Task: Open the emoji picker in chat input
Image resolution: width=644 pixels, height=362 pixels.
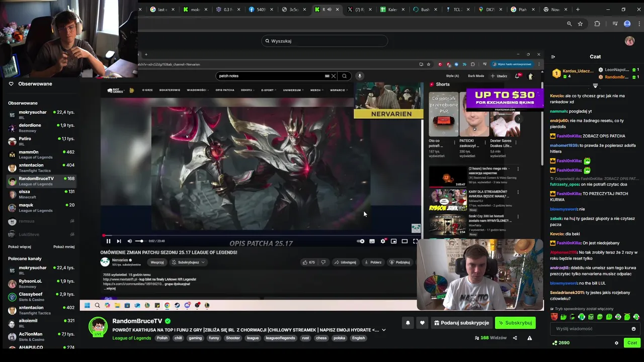Action: (x=633, y=329)
